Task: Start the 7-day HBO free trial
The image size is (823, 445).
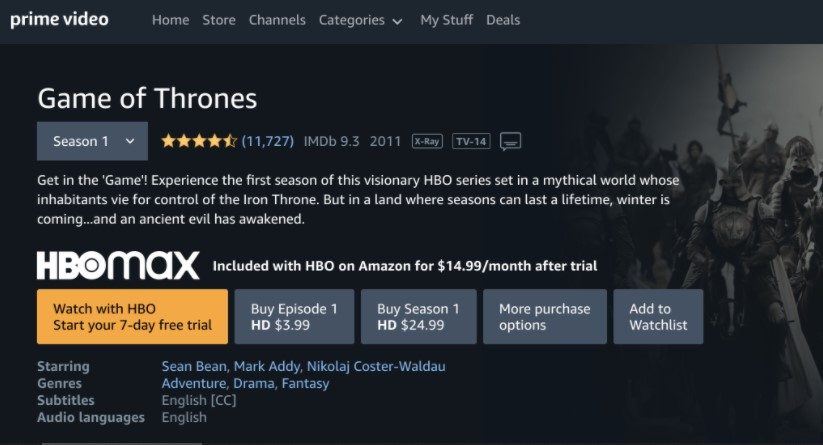Action: click(132, 317)
